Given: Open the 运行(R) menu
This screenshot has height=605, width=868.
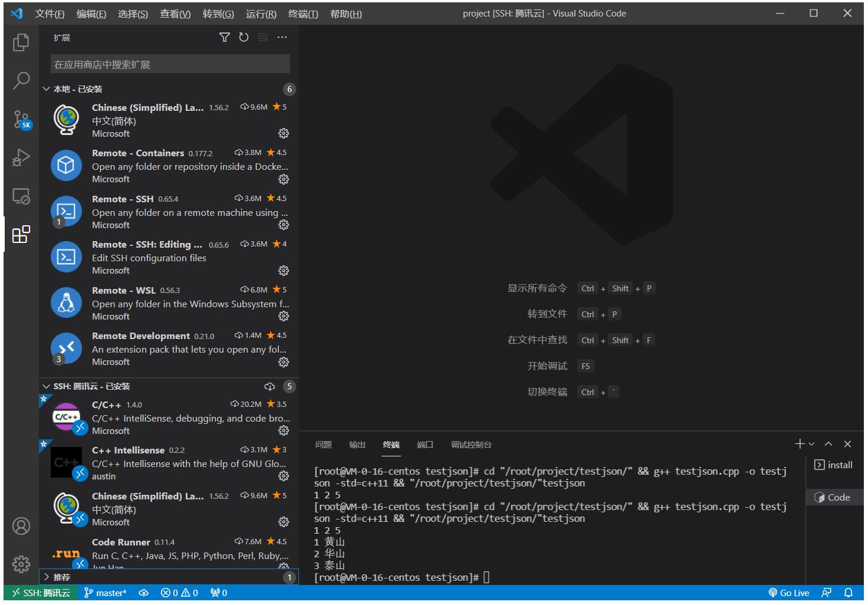Looking at the screenshot, I should coord(261,14).
